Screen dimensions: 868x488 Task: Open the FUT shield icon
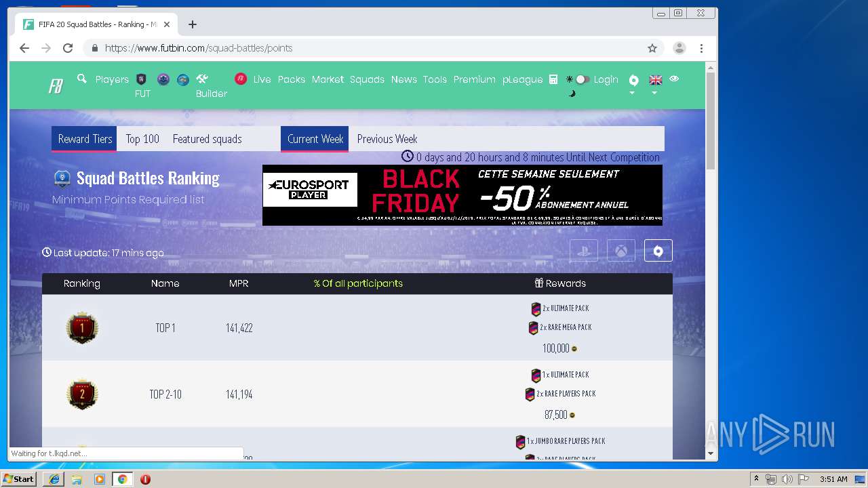tap(142, 79)
